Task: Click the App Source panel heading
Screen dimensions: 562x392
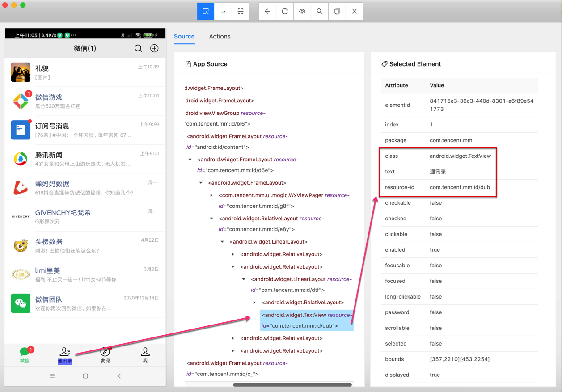Action: point(210,64)
